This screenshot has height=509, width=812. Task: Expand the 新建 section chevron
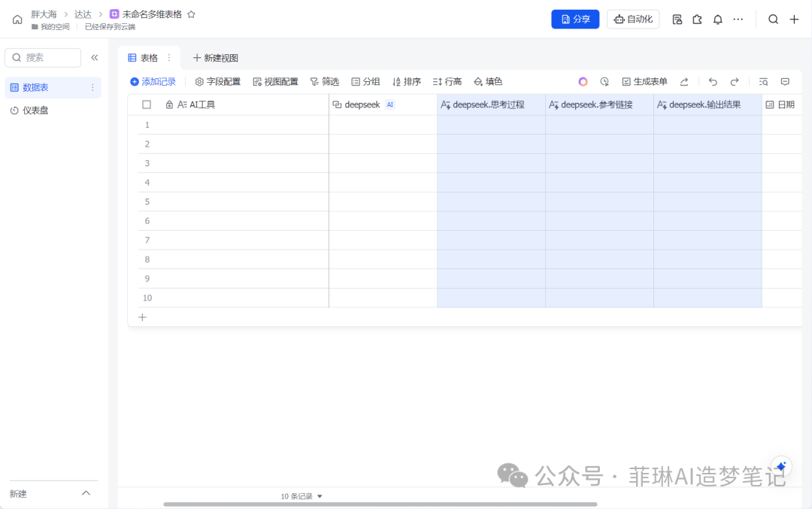coord(86,493)
